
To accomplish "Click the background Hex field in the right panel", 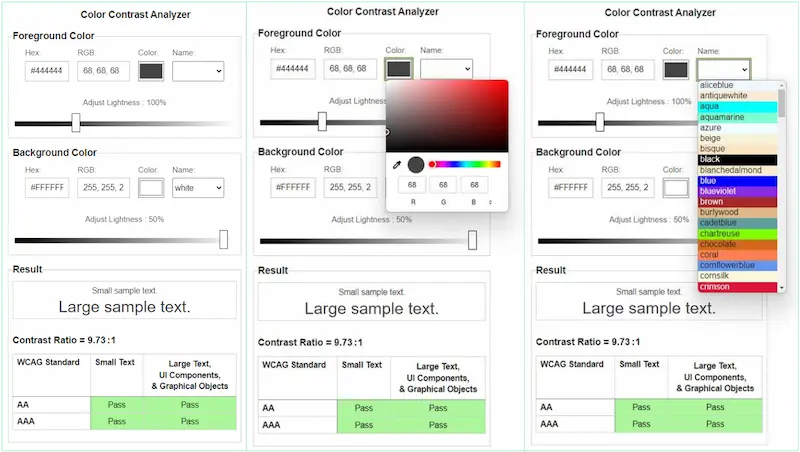I will pyautogui.click(x=571, y=188).
